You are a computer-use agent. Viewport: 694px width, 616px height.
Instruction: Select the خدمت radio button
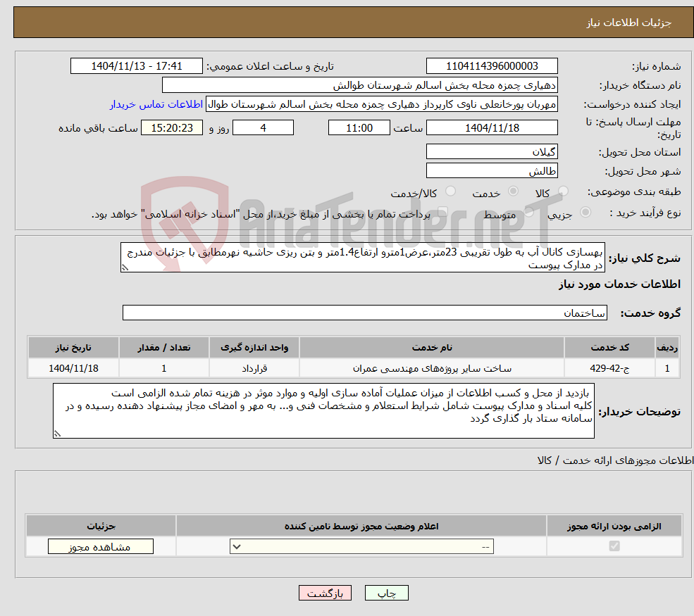(513, 191)
